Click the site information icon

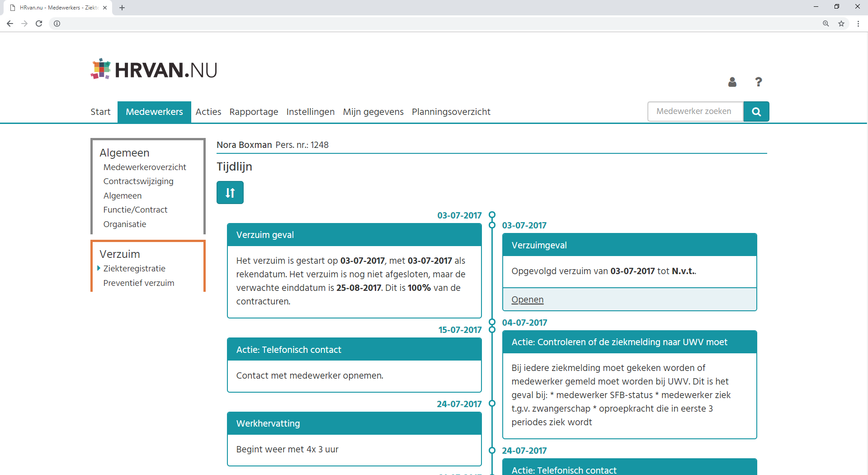[x=57, y=24]
